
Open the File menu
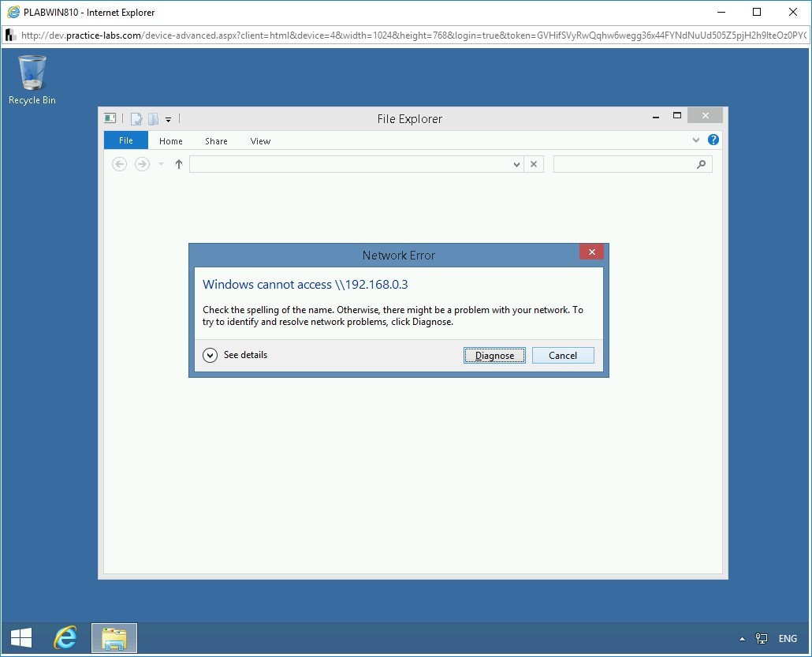click(x=125, y=140)
